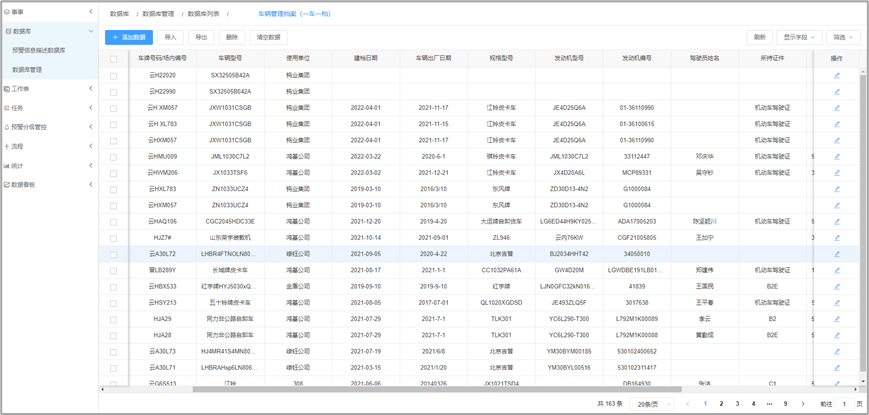Screen dimensions: 869x415
Task: Check the box for row 云H22990
Action: pos(114,92)
